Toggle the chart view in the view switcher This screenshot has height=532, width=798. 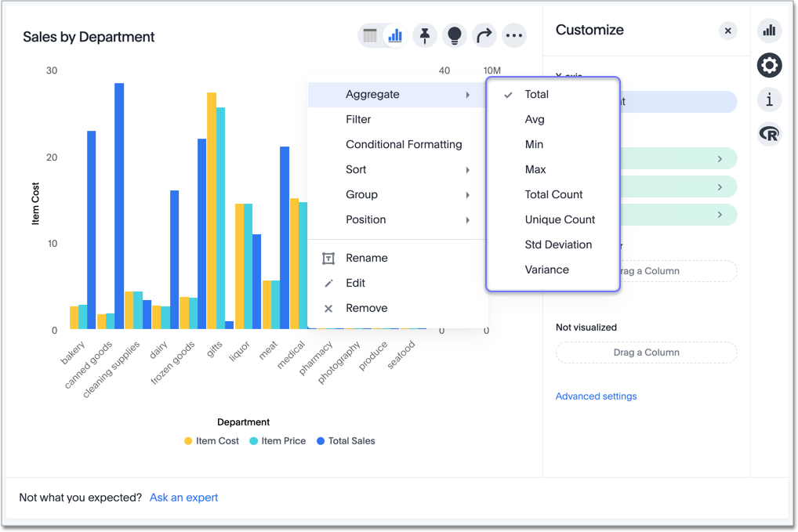394,35
